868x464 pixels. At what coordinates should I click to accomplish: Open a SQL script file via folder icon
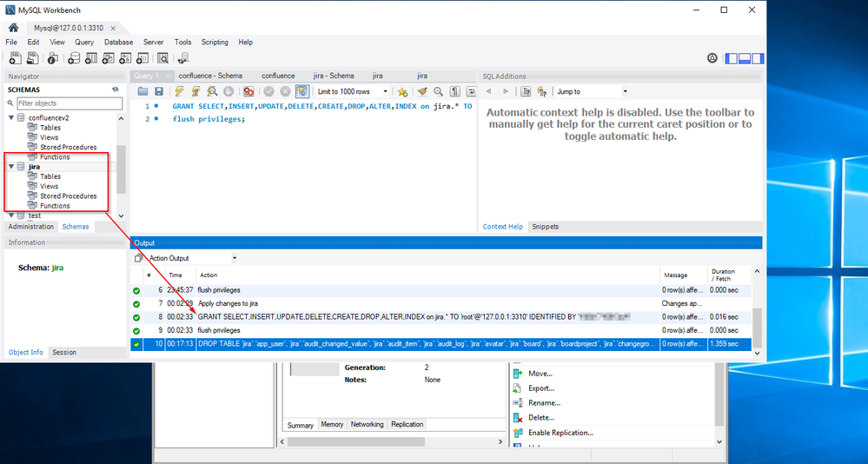[142, 91]
